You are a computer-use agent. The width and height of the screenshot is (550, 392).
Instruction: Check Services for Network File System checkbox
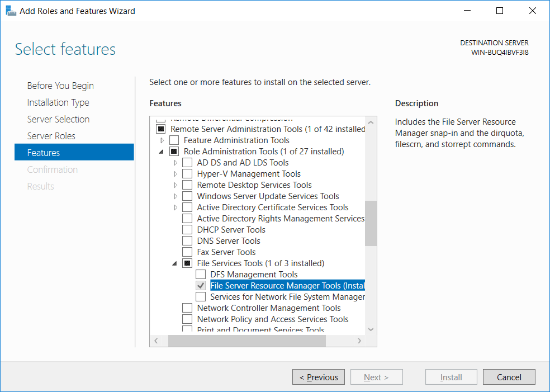201,296
